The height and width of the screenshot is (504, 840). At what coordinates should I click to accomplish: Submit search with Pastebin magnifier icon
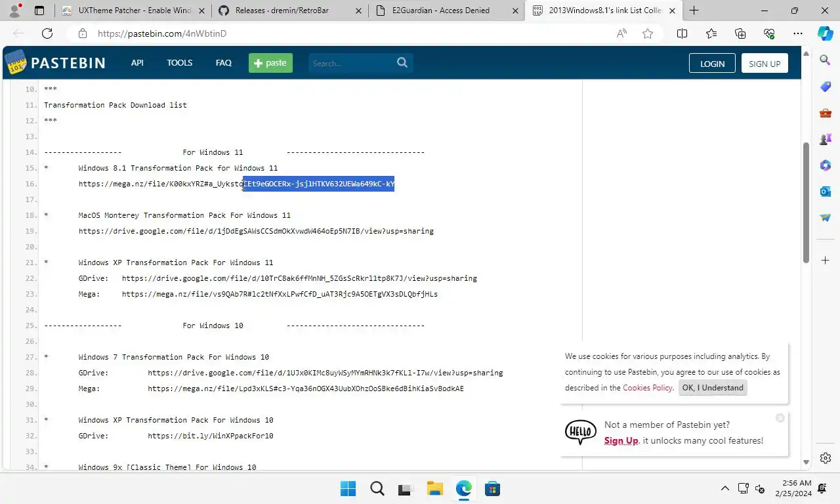402,63
